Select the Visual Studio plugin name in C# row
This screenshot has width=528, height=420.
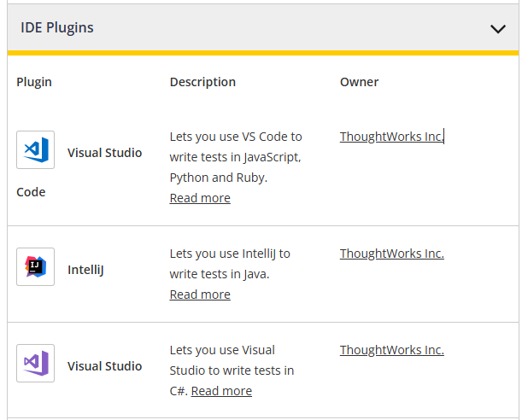tap(104, 366)
